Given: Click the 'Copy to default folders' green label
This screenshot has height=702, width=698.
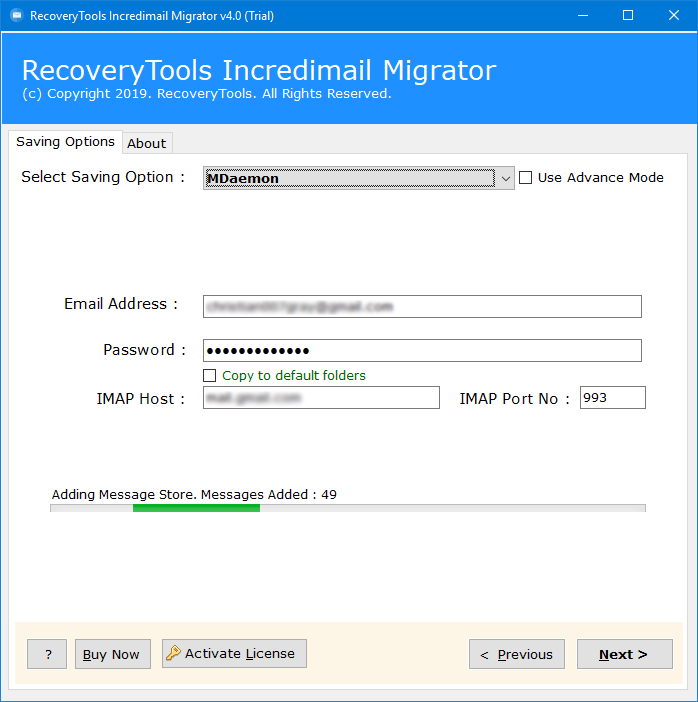Looking at the screenshot, I should pyautogui.click(x=294, y=375).
